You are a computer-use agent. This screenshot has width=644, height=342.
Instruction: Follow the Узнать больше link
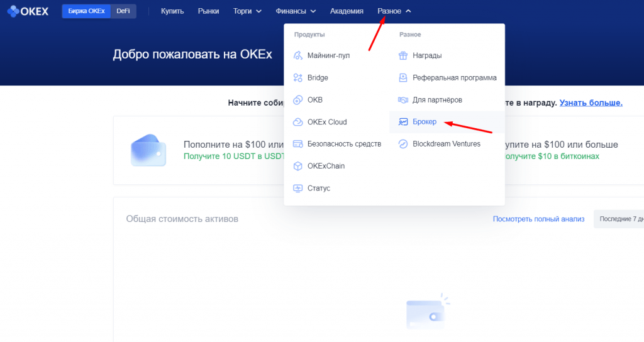point(591,102)
